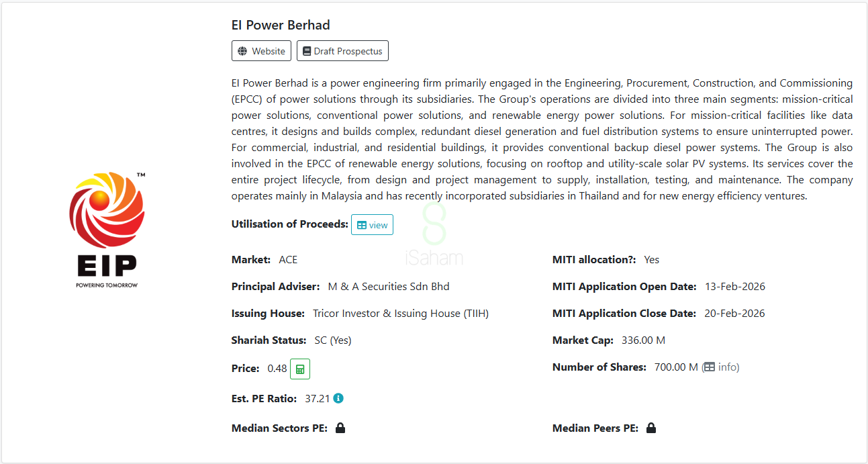Click the EIP company logo image
Viewport: 868px width, 464px height.
(107, 230)
